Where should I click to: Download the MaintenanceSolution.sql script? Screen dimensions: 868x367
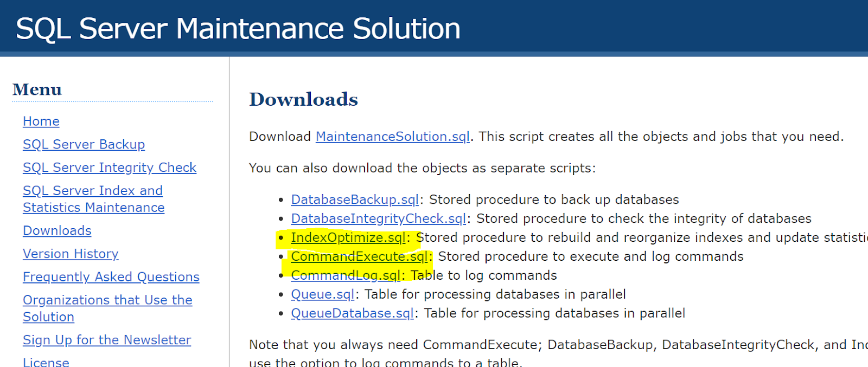point(392,137)
